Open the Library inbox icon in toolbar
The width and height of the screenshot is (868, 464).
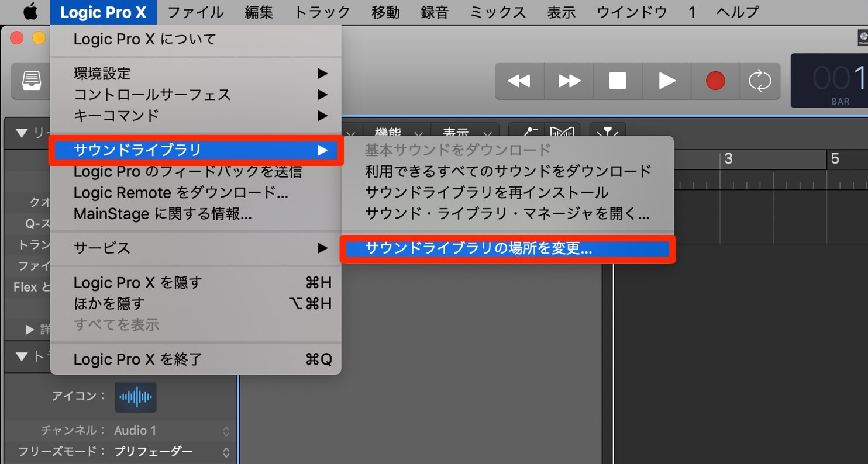[x=32, y=81]
